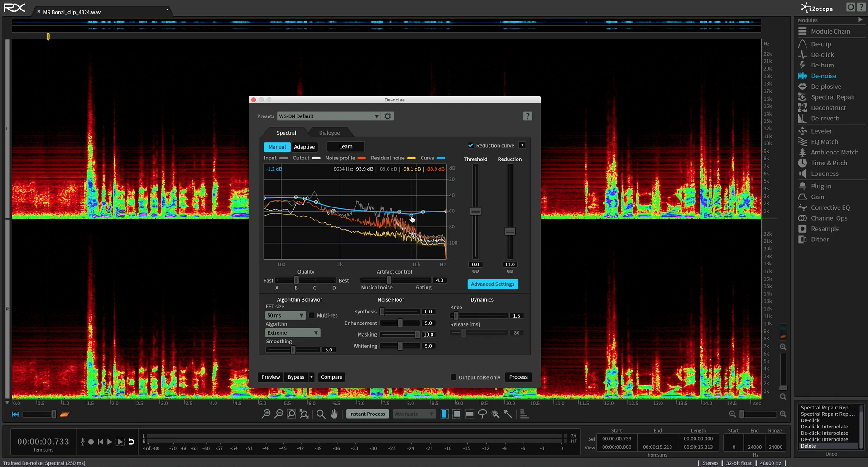Screen dimensions: 868x467
Task: Select the MR Bonzi_clip_4824.wav file tab
Action: pyautogui.click(x=72, y=12)
